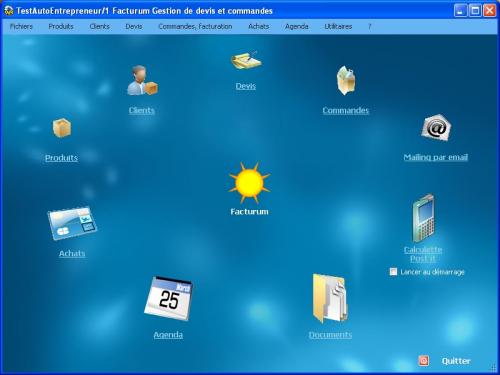Open the Fichiers menu
The width and height of the screenshot is (500, 375).
tap(21, 26)
